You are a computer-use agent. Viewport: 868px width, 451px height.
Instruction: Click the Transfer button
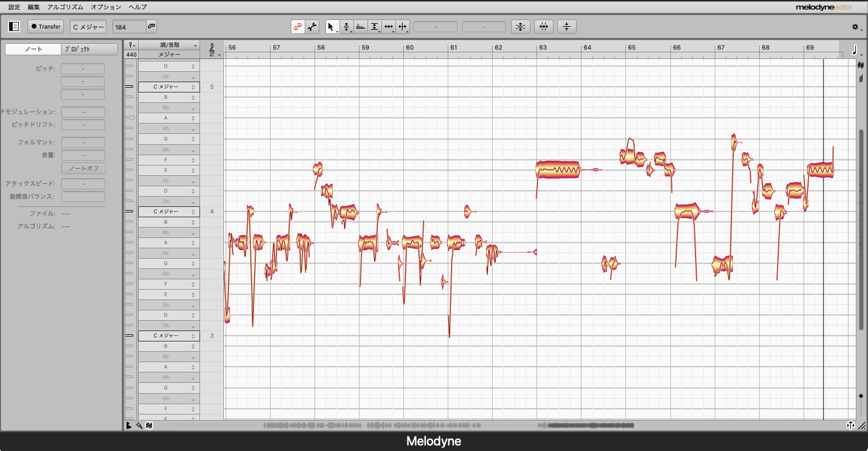tap(46, 27)
